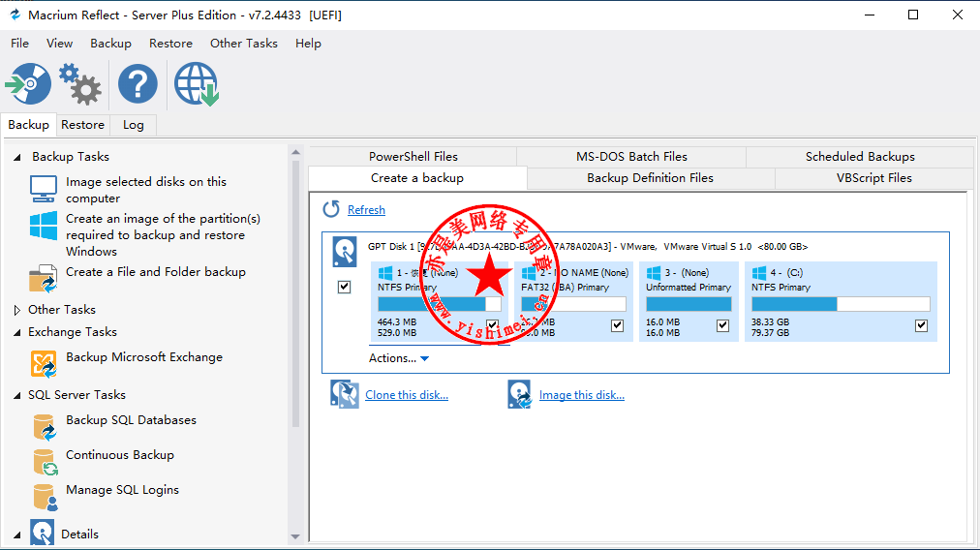This screenshot has width=980, height=550.
Task: Click the Clone this disk... link
Action: tap(407, 395)
